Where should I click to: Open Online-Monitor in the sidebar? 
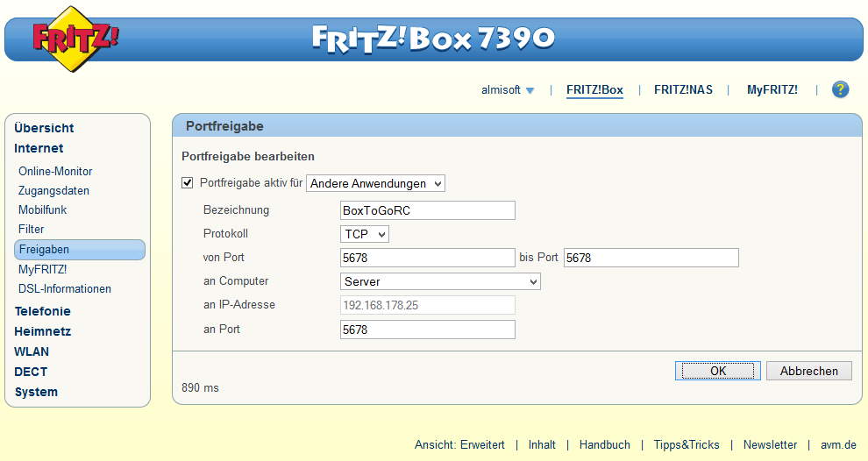tap(55, 172)
